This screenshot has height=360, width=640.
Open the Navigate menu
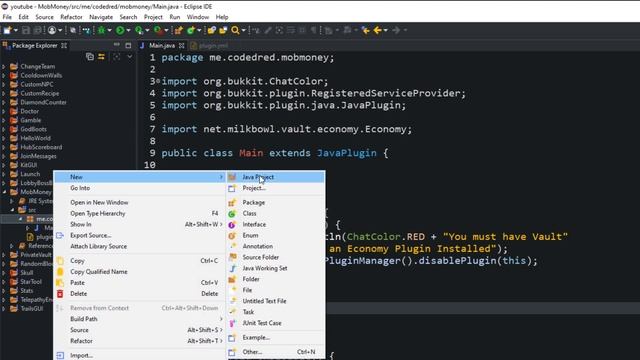101,17
